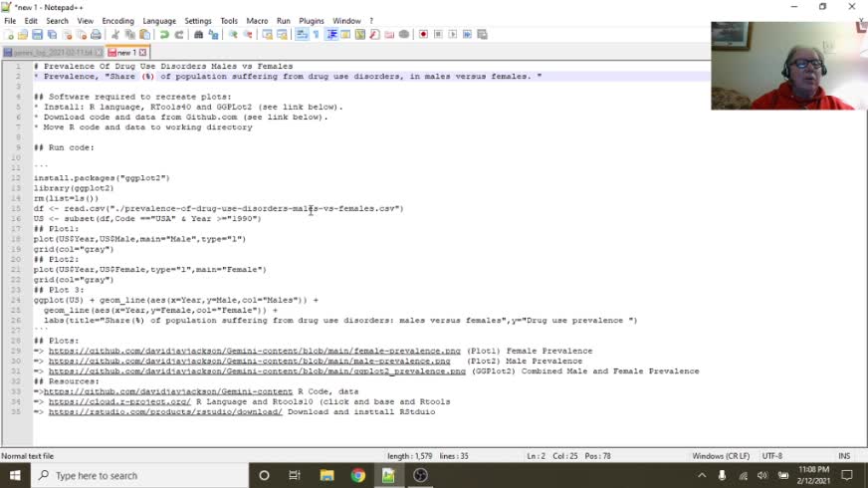Open the Plugins menu
Viewport: 868px width, 488px height.
tap(312, 21)
